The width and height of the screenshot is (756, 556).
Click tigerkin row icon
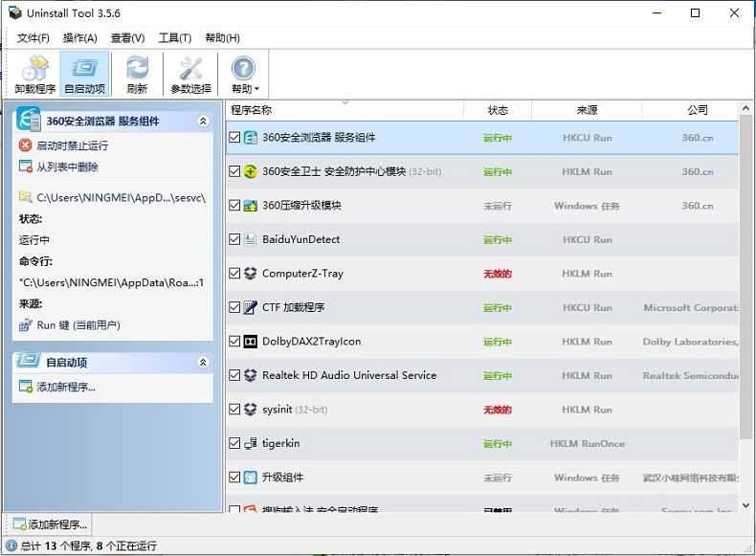point(250,443)
